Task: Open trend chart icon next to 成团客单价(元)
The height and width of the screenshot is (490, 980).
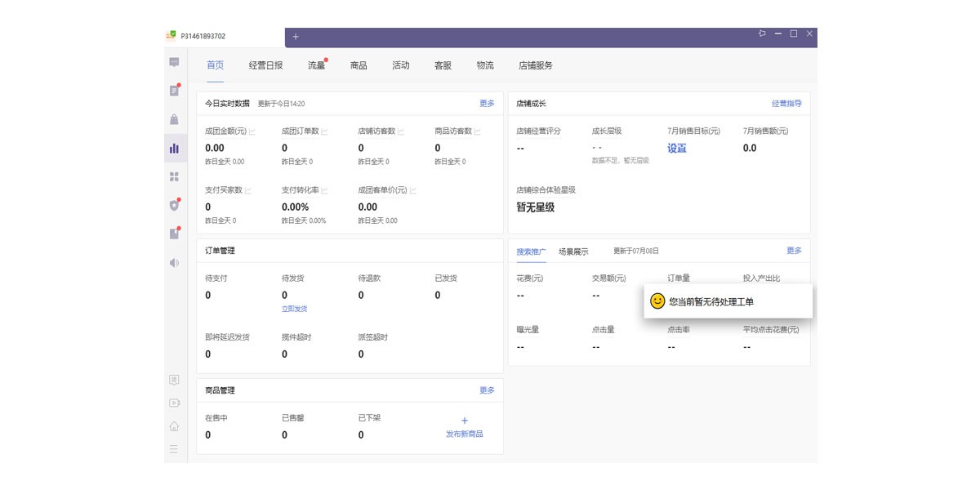Action: click(x=413, y=190)
